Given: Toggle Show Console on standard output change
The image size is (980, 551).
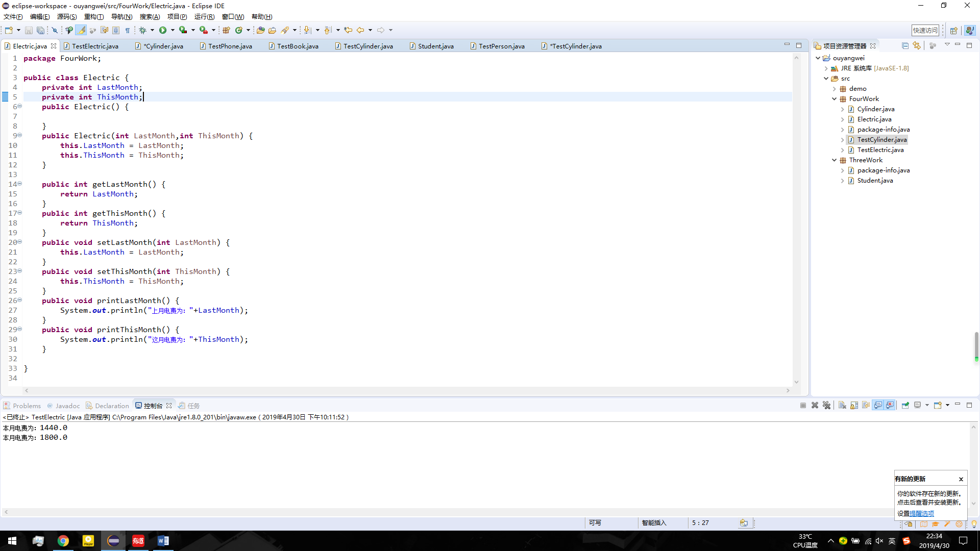Looking at the screenshot, I should pos(878,405).
